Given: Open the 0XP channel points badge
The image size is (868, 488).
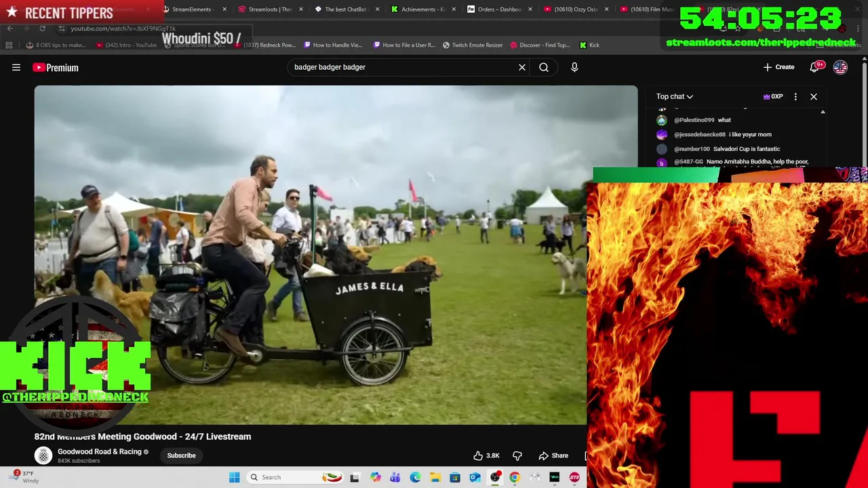Looking at the screenshot, I should click(x=773, y=96).
